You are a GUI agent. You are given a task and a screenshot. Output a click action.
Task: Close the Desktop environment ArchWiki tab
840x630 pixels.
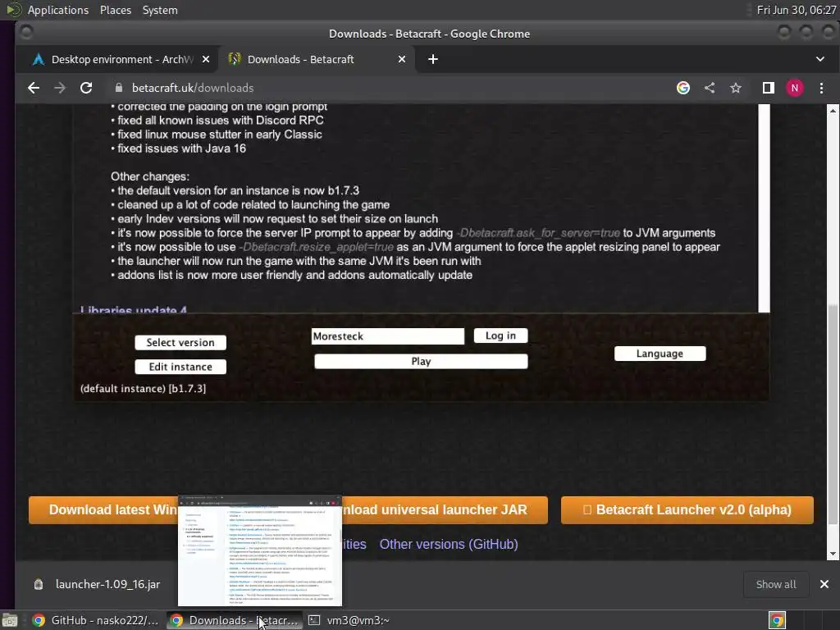206,59
